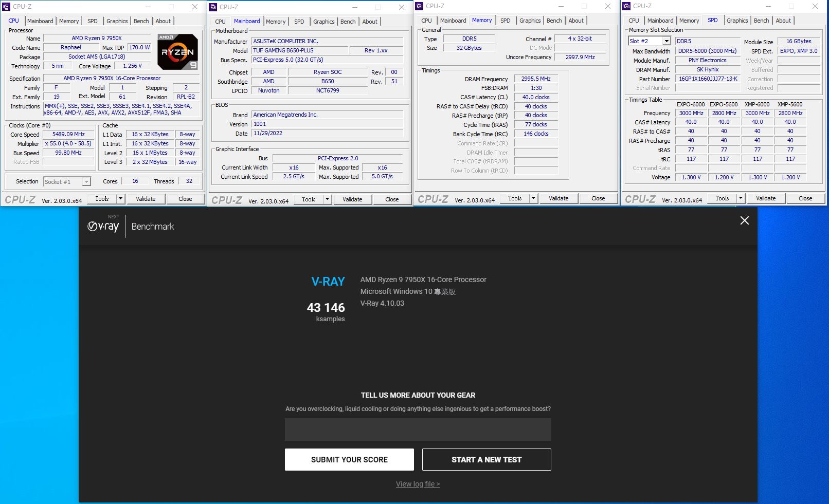Click the Multiplier value x 55.0
The width and height of the screenshot is (829, 504).
coord(68,144)
